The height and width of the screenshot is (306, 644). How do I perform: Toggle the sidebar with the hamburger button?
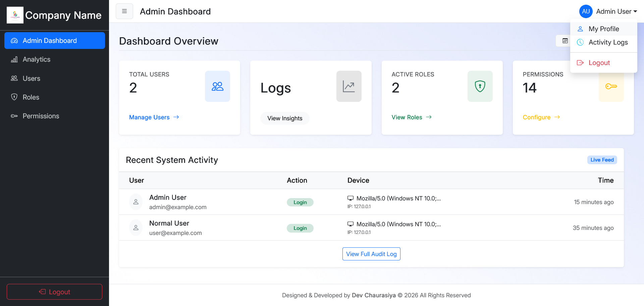click(124, 11)
